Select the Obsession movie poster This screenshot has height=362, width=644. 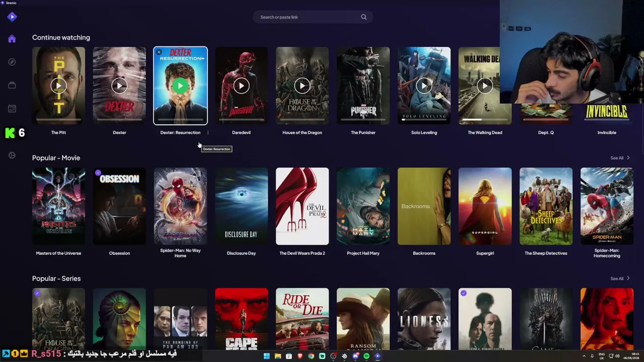point(119,206)
